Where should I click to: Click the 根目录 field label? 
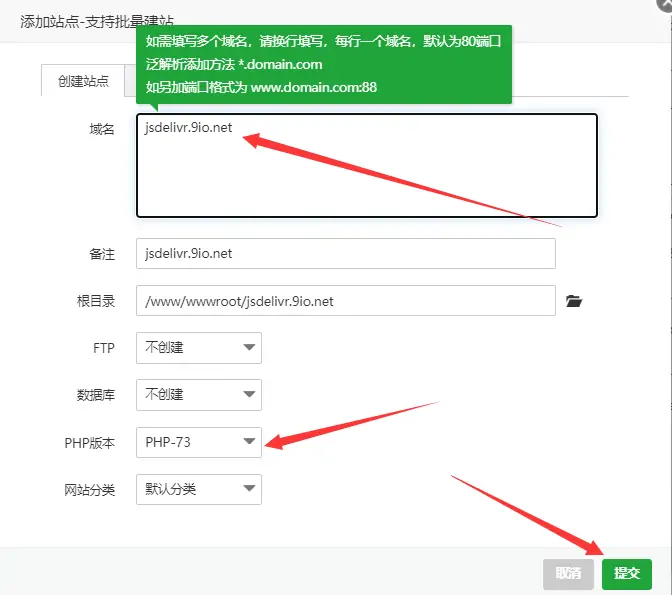click(x=96, y=301)
